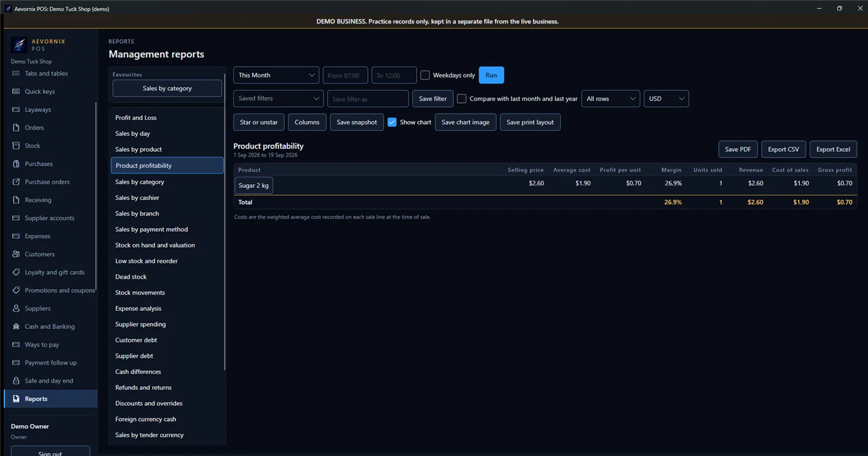Open the Sales by day report
This screenshot has width=868, height=456.
167,133
